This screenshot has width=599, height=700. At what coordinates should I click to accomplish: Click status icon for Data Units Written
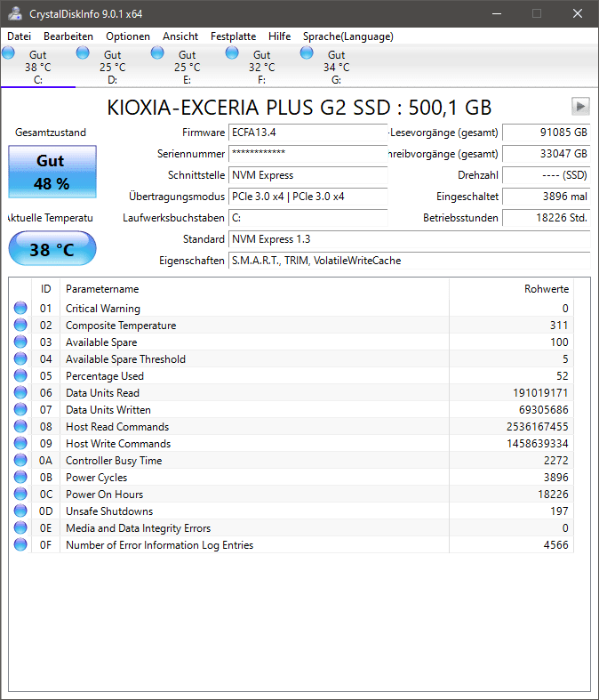[20, 409]
